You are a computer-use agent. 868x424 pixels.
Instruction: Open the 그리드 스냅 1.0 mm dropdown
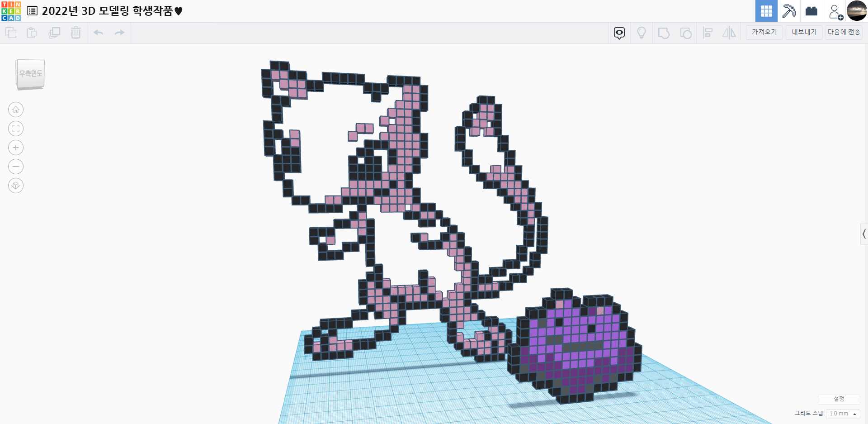pyautogui.click(x=843, y=414)
